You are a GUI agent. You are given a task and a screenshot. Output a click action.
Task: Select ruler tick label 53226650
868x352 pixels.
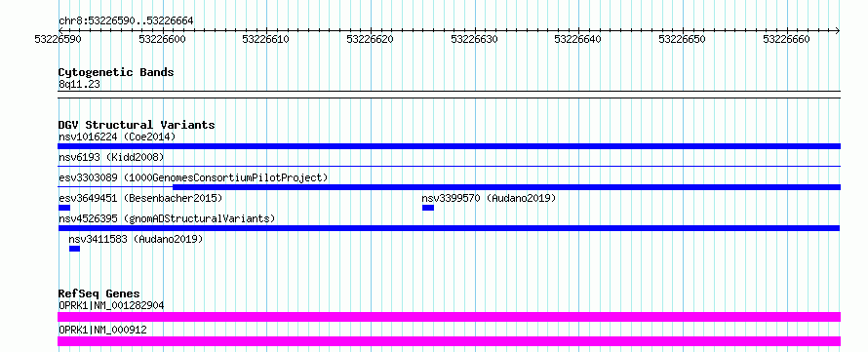pyautogui.click(x=683, y=39)
